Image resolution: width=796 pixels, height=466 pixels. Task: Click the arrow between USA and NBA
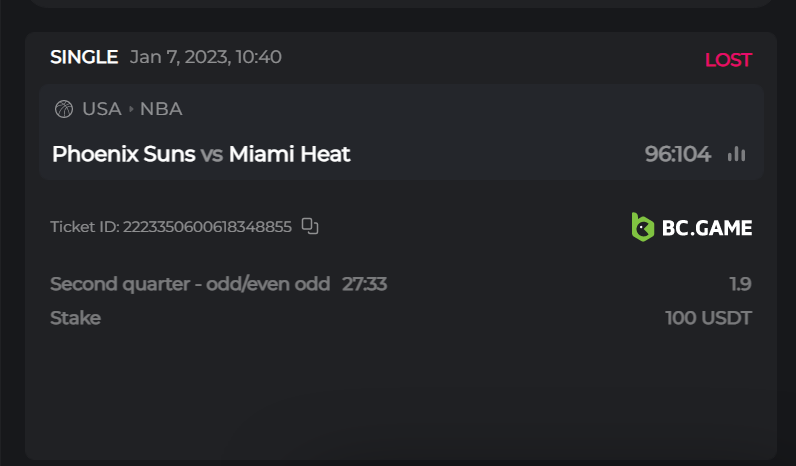click(131, 109)
